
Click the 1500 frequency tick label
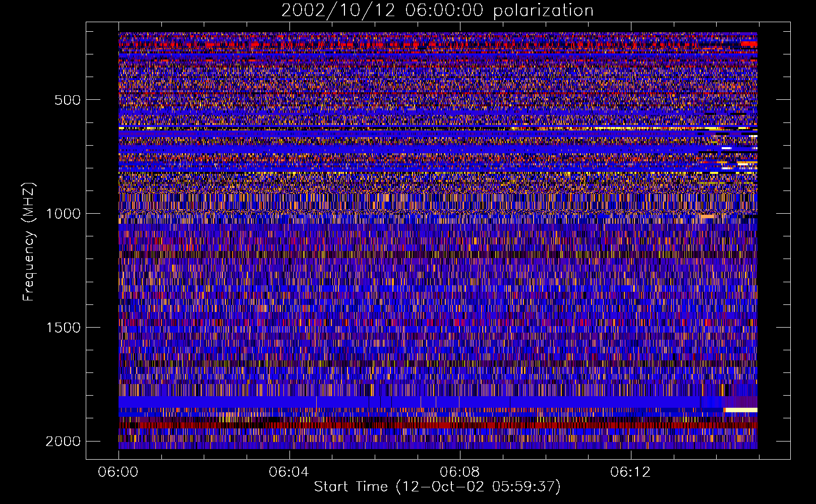[63, 328]
